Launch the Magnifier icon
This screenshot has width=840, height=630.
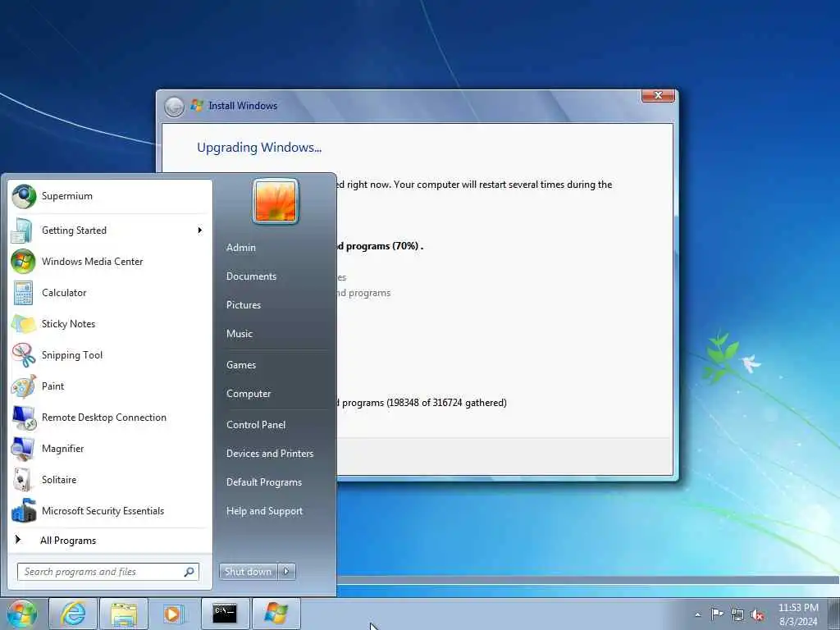click(23, 449)
